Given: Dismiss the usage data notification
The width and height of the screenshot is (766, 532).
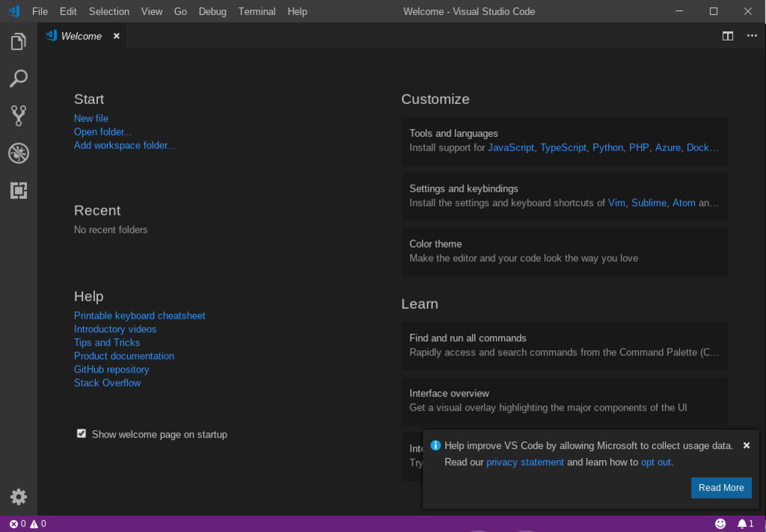Looking at the screenshot, I should (746, 445).
